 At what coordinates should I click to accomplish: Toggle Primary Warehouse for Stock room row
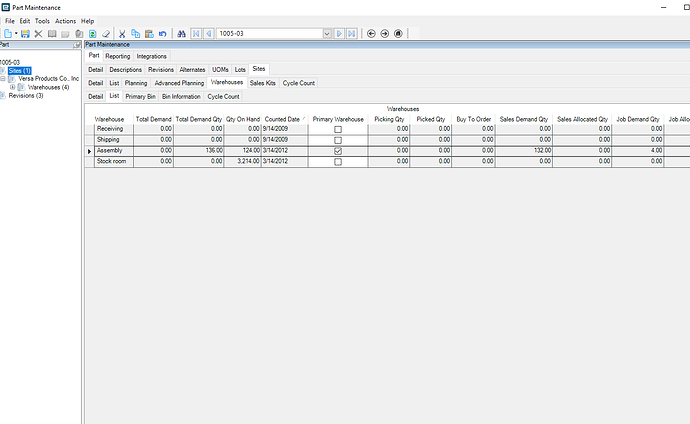click(x=338, y=161)
